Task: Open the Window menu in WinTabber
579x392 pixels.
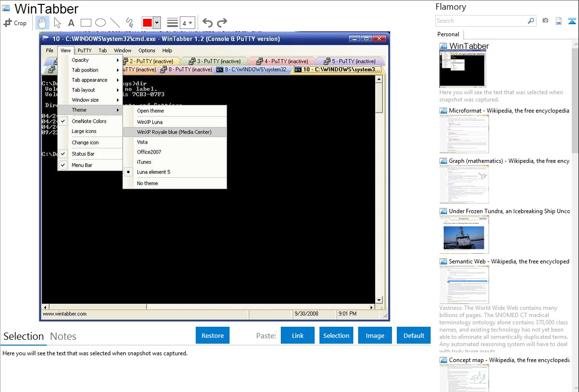Action: pos(123,51)
